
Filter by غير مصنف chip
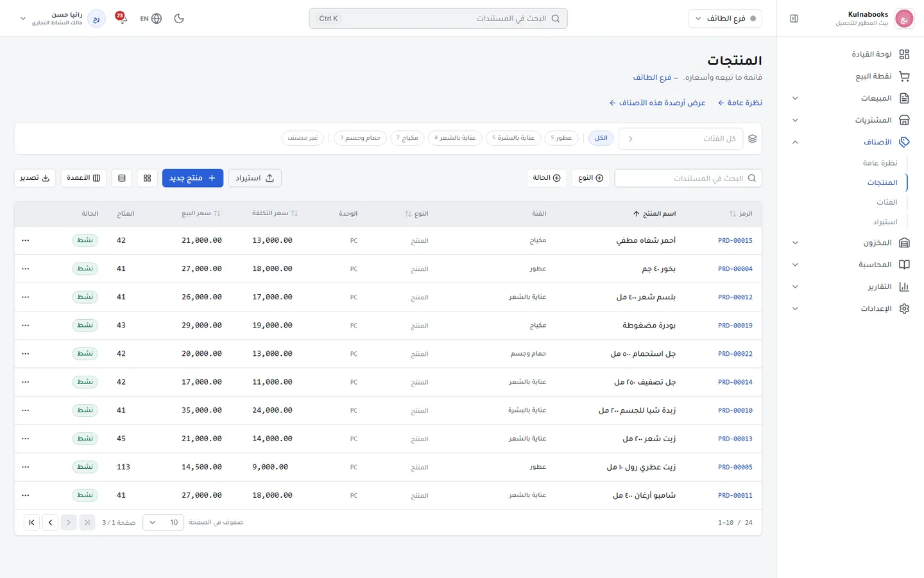point(303,138)
